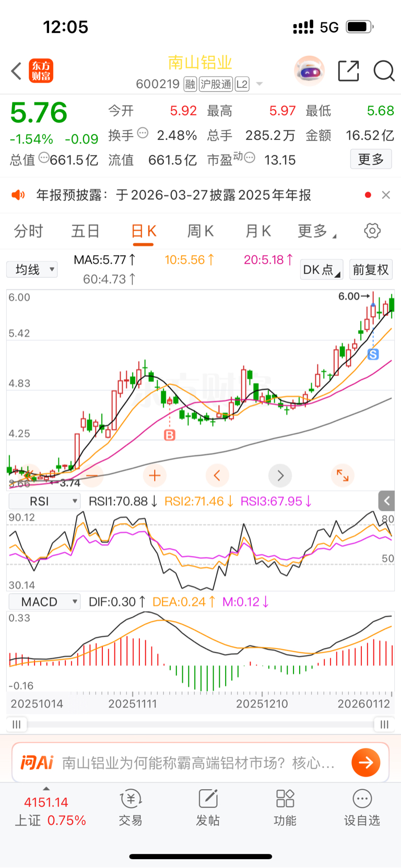This screenshot has width=401, height=868.
Task: Open the 前复权 adjustment selector
Action: pos(371,269)
